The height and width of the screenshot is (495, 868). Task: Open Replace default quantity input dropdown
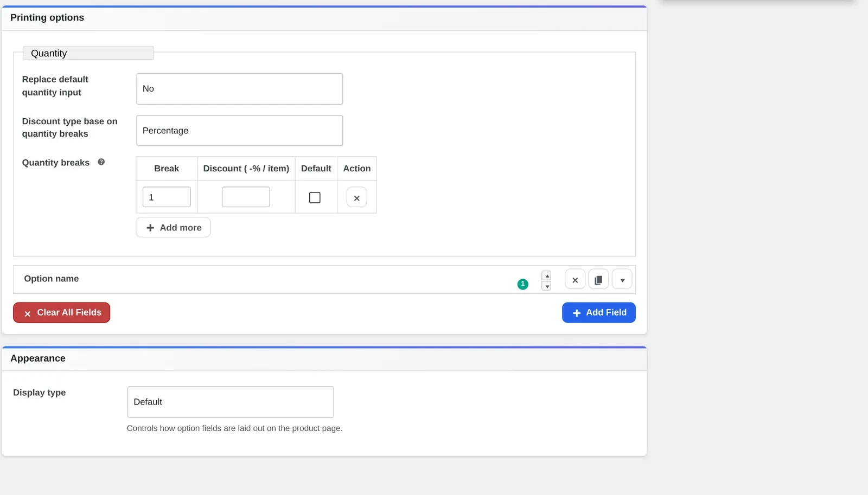coord(239,89)
